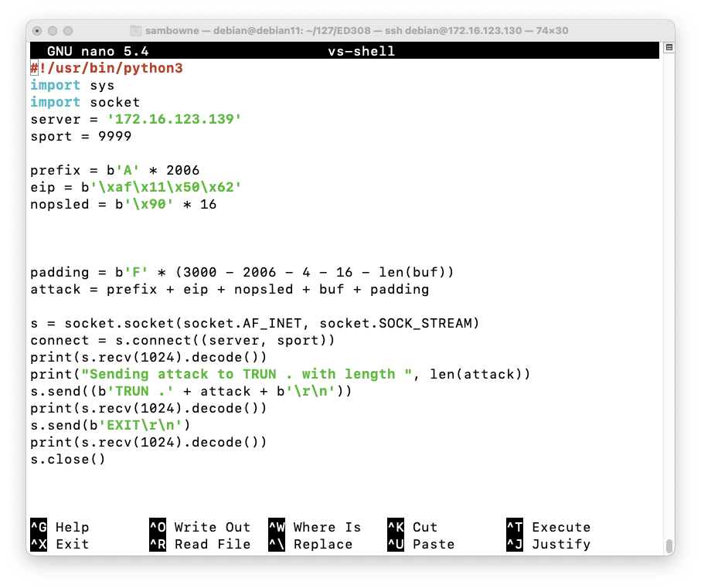The image size is (701, 588).
Task: Click the prefix = b'A' * 2006 line
Action: point(115,170)
